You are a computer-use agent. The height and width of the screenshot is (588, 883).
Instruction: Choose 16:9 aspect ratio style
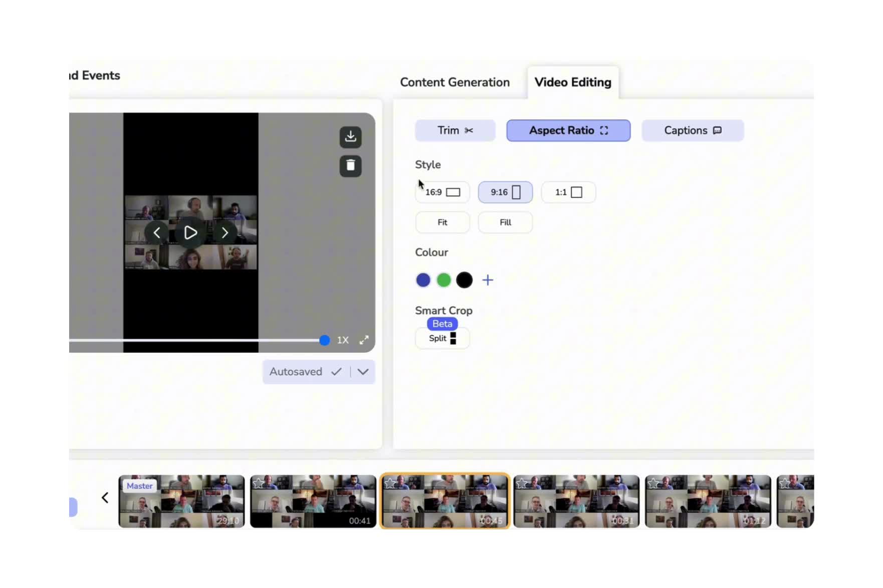[443, 192]
